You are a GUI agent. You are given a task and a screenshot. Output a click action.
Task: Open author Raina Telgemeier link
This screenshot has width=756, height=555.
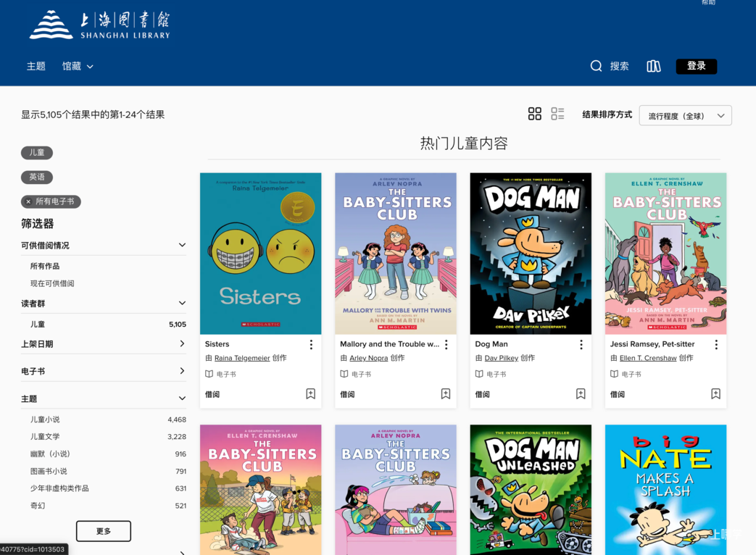[x=242, y=358]
